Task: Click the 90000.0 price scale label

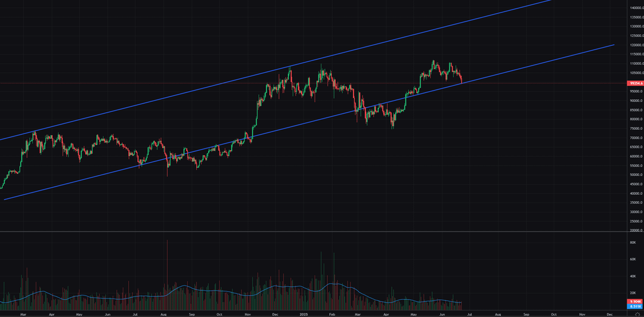Action: pyautogui.click(x=636, y=101)
